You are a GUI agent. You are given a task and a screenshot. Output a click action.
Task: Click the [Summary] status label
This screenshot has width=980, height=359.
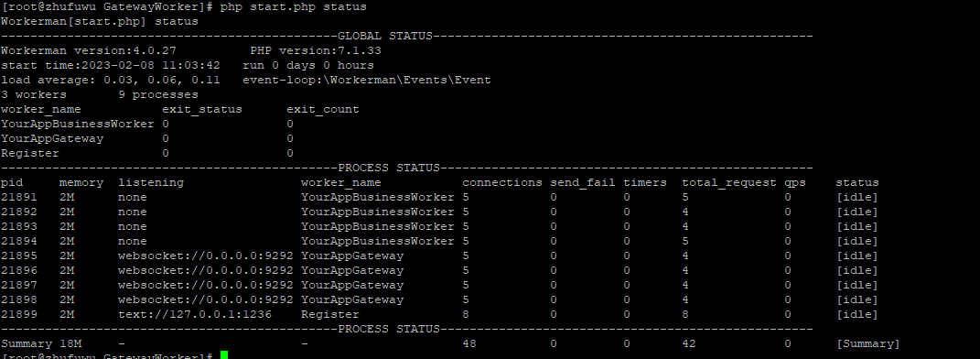click(867, 343)
